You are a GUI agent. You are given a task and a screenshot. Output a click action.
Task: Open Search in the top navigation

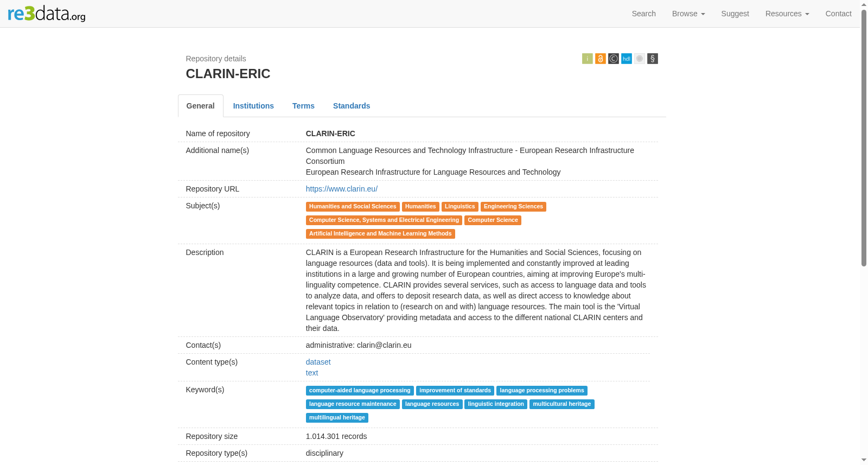click(x=644, y=14)
